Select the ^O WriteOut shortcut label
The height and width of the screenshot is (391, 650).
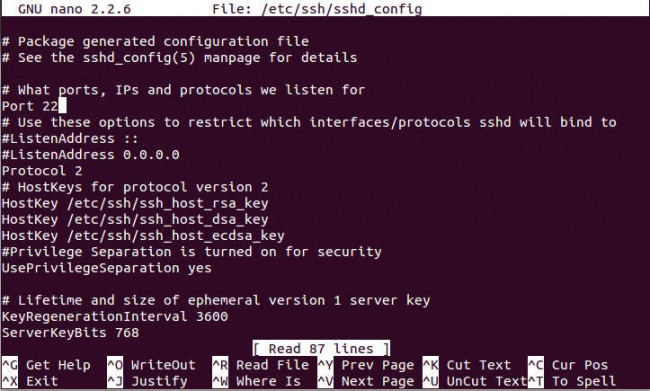[x=152, y=365]
